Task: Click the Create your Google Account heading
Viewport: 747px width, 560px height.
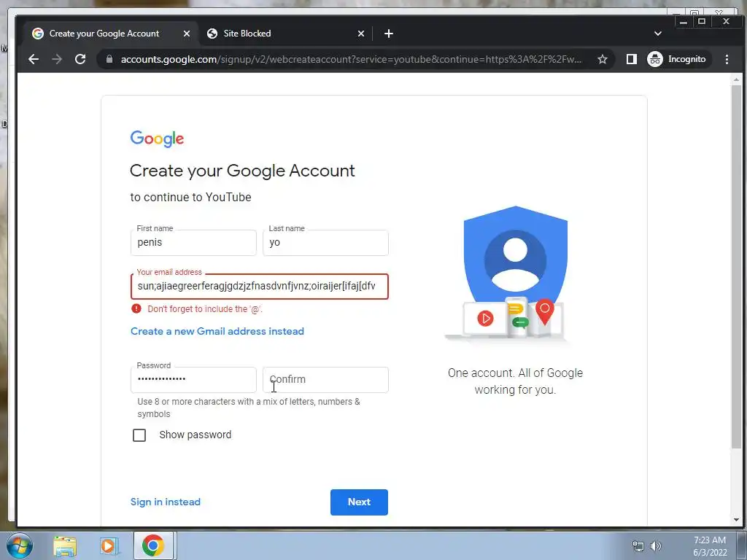Action: (242, 171)
